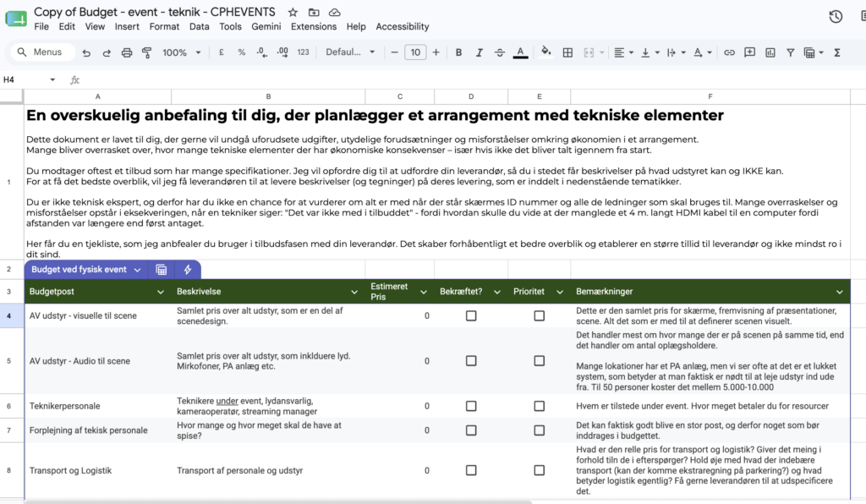Check Bekræftet box for AV udstyr visuelle
This screenshot has height=504, width=866.
(471, 315)
